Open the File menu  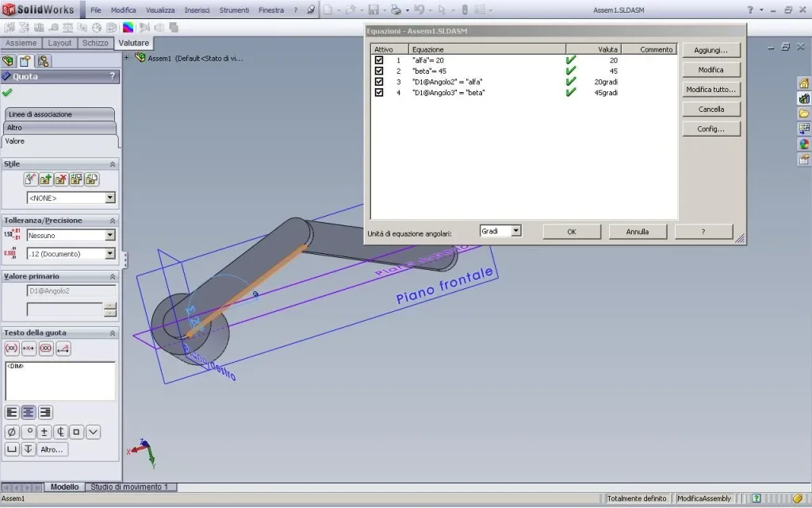coord(96,10)
